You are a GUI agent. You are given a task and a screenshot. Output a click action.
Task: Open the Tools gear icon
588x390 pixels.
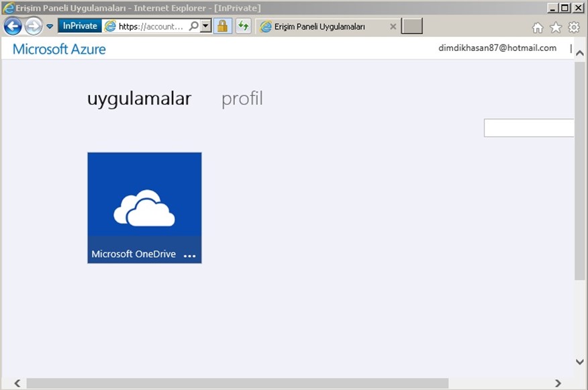point(574,28)
